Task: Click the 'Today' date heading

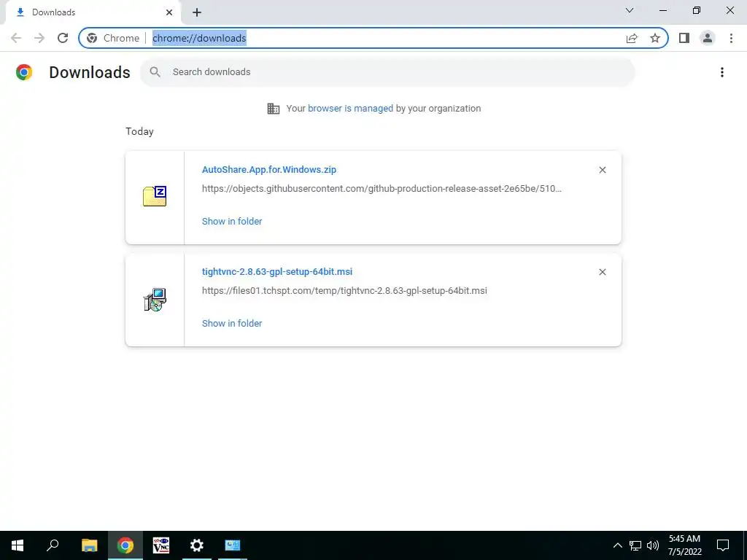Action: click(x=139, y=131)
